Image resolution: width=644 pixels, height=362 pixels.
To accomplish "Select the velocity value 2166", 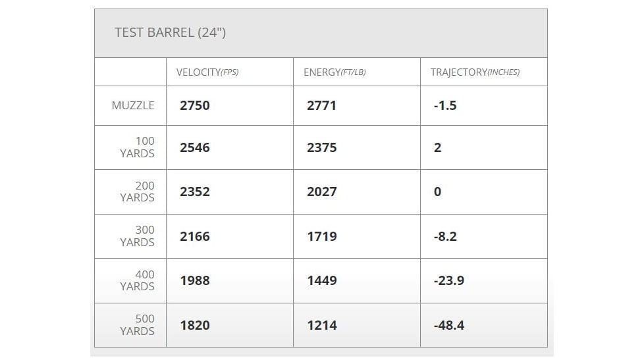I will 195,236.
